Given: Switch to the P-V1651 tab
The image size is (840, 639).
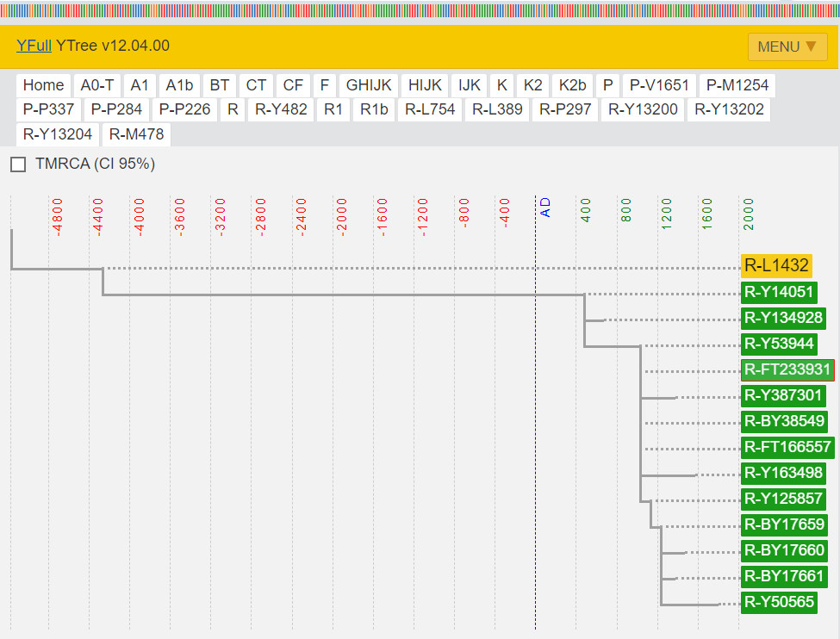Looking at the screenshot, I should click(659, 85).
